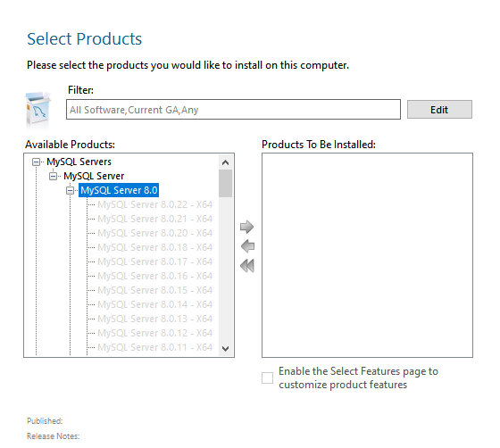This screenshot has height=448, width=500.
Task: Click the Filter text field
Action: pyautogui.click(x=233, y=110)
